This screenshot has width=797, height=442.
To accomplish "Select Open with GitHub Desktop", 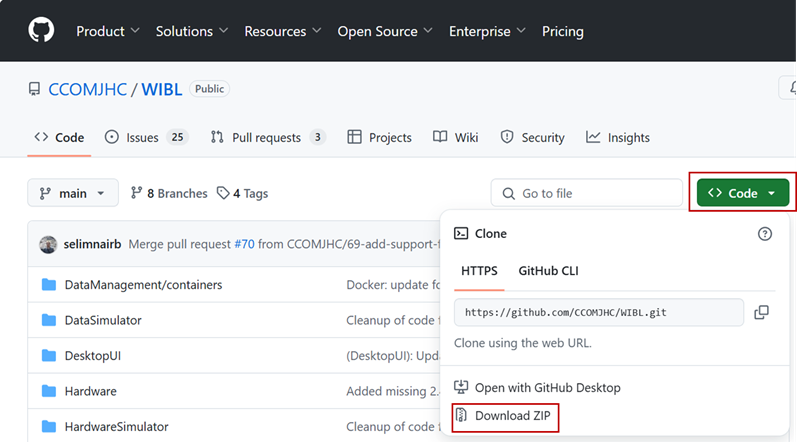I will [x=547, y=387].
